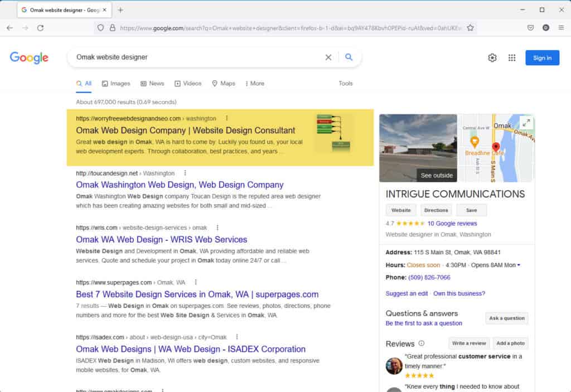The image size is (571, 392).
Task: Click Write a review button
Action: coord(468,343)
